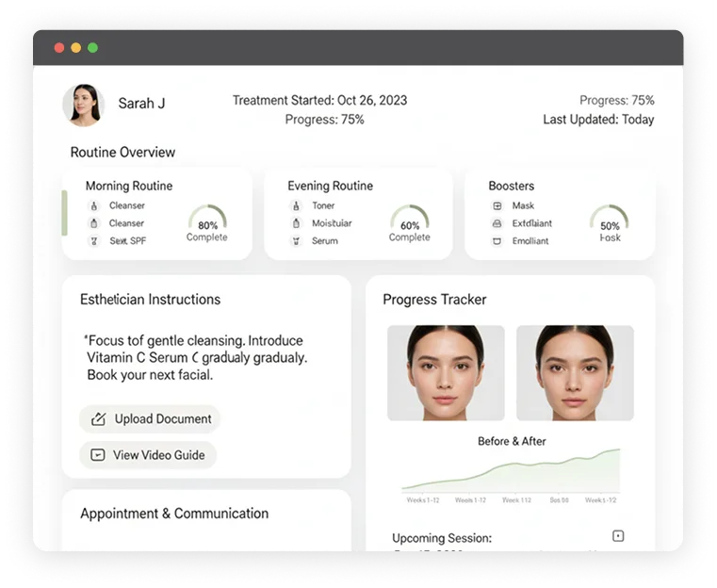Select the Mask icon under Boosters
Viewport: 717px width, 588px height.
pyautogui.click(x=497, y=205)
